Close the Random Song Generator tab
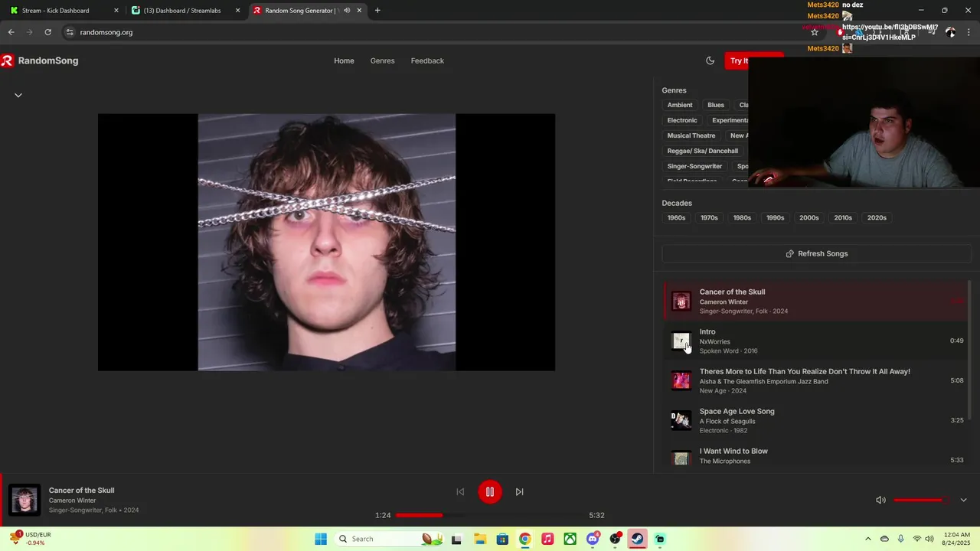The width and height of the screenshot is (980, 551). (359, 11)
